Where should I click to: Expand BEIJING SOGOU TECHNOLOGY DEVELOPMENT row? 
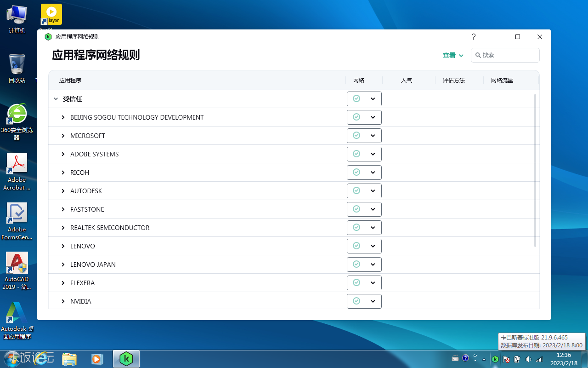click(x=63, y=117)
